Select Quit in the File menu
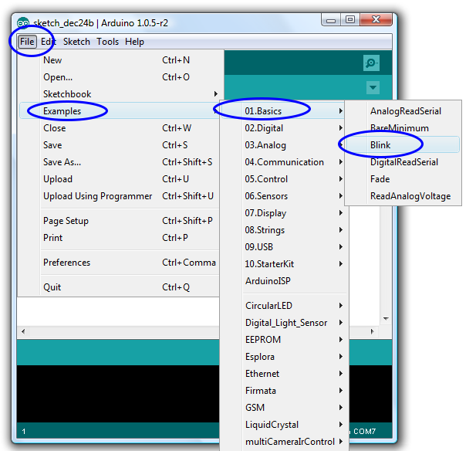 120,287
